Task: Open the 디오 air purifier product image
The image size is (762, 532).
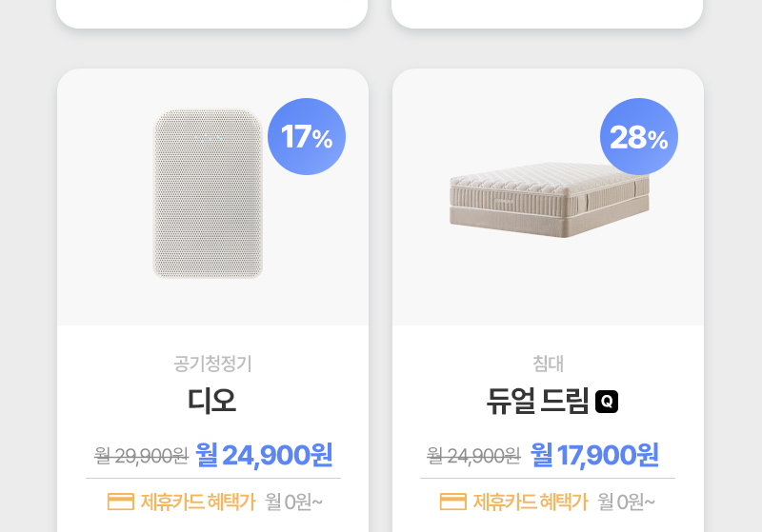Action: click(x=208, y=194)
